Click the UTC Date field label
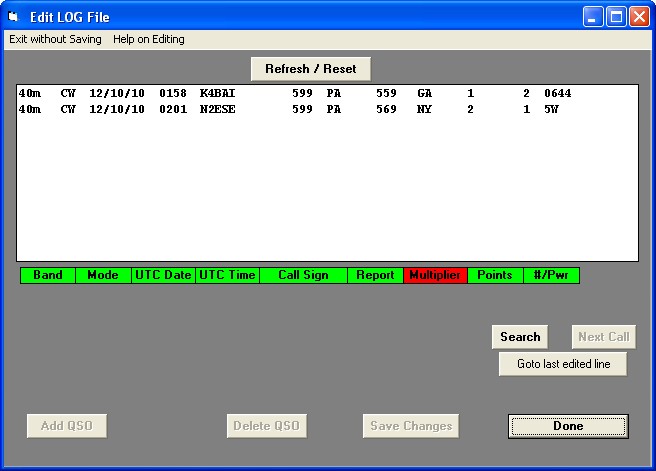 pos(163,275)
